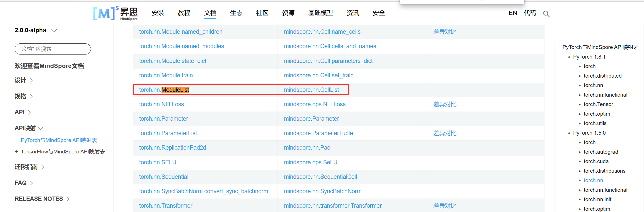Open the 安全 navigation menu

[379, 13]
